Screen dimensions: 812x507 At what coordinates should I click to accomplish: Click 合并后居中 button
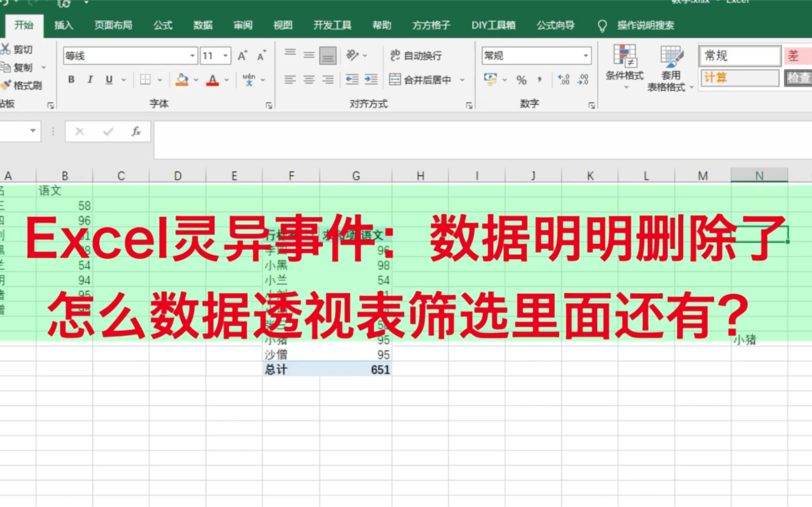(421, 80)
